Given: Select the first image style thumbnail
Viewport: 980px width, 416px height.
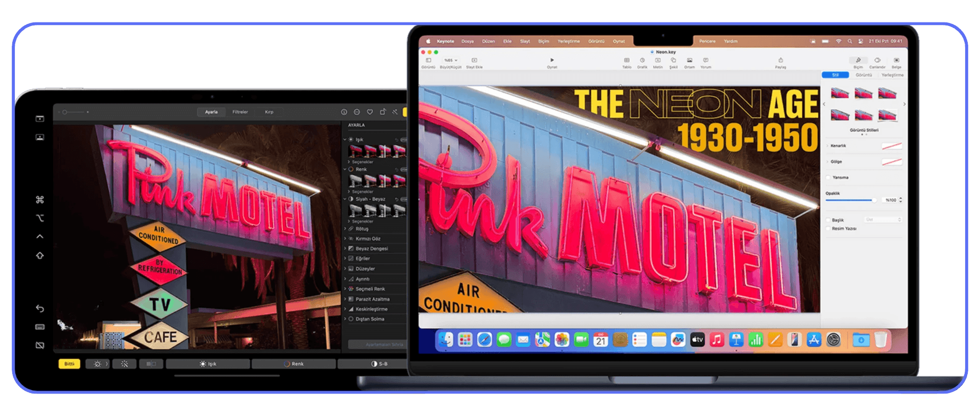Looking at the screenshot, I should [x=840, y=93].
